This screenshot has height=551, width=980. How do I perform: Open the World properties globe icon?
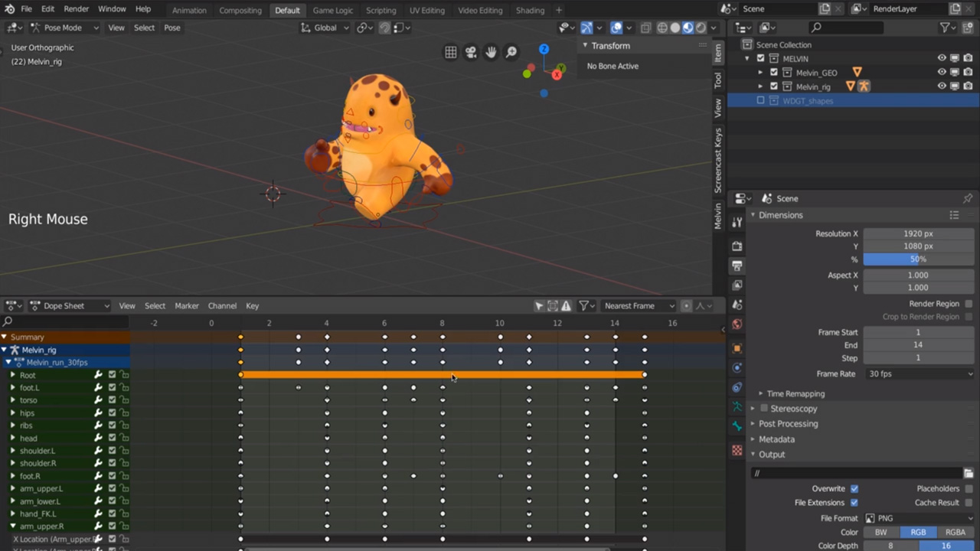(x=737, y=324)
